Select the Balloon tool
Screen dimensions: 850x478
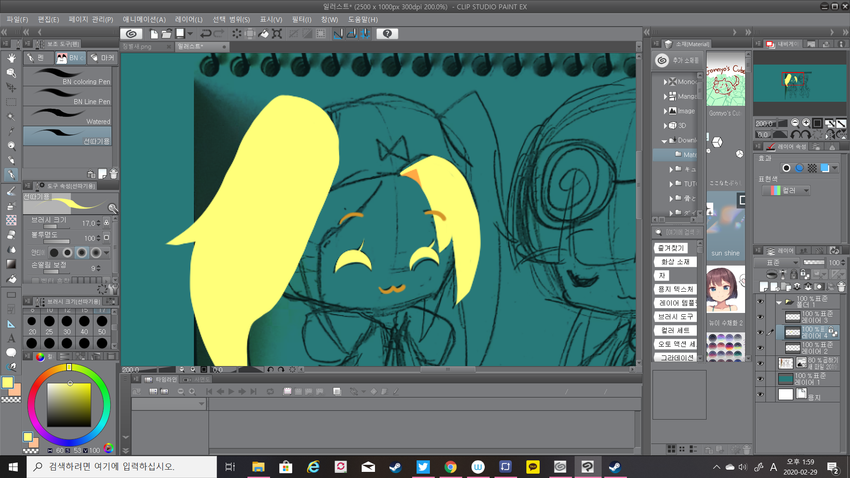pyautogui.click(x=11, y=353)
